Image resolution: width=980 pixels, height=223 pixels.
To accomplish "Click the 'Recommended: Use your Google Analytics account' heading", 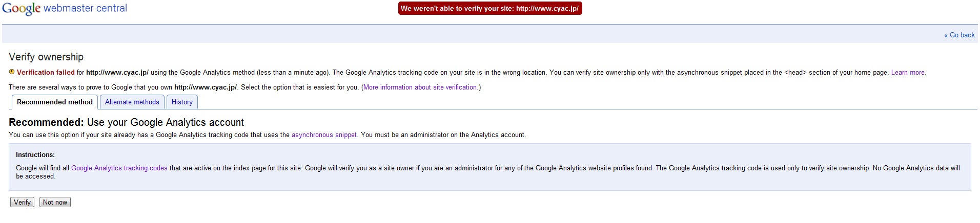I will tap(126, 122).
